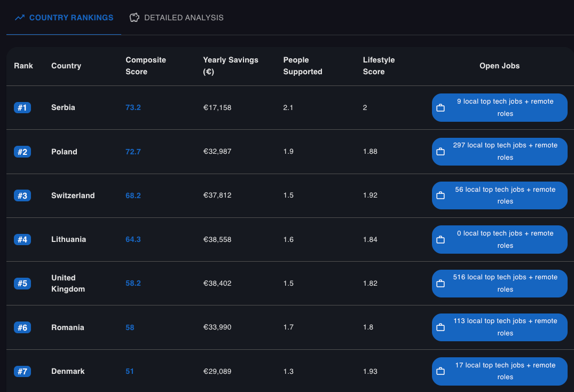Click the trending chart icon beside Country Rankings

pyautogui.click(x=20, y=18)
